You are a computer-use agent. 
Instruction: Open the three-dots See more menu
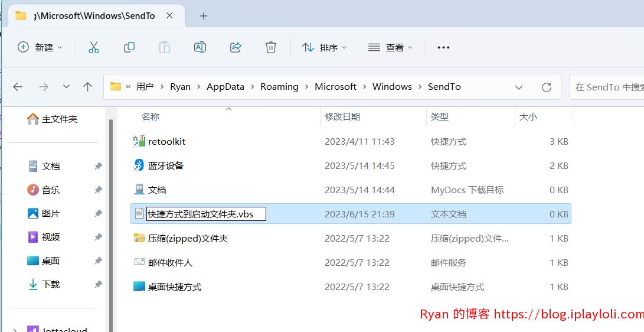pyautogui.click(x=443, y=47)
